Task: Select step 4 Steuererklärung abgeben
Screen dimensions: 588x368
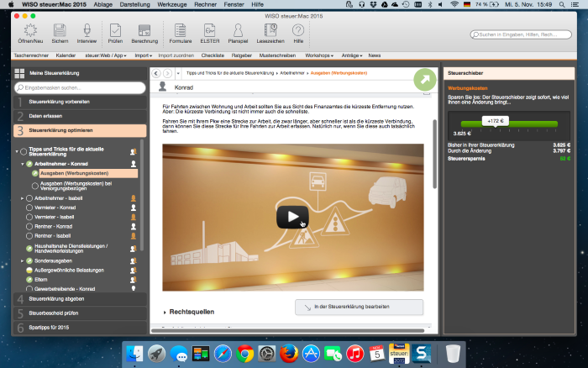Action: pos(80,299)
